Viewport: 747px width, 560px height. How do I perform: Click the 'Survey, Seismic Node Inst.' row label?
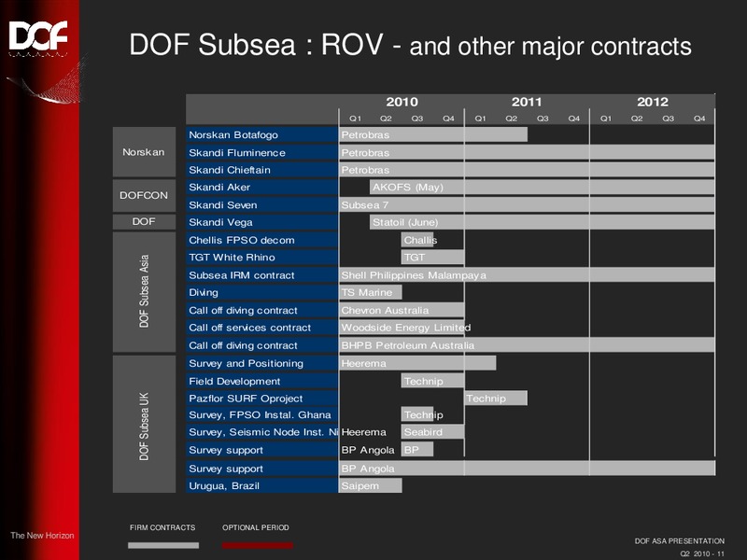click(261, 432)
